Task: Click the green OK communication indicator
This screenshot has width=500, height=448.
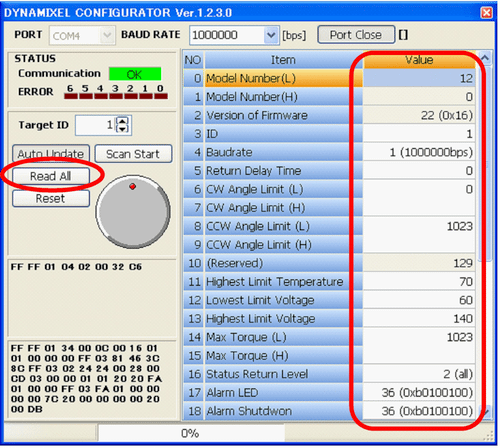Action: 135,74
